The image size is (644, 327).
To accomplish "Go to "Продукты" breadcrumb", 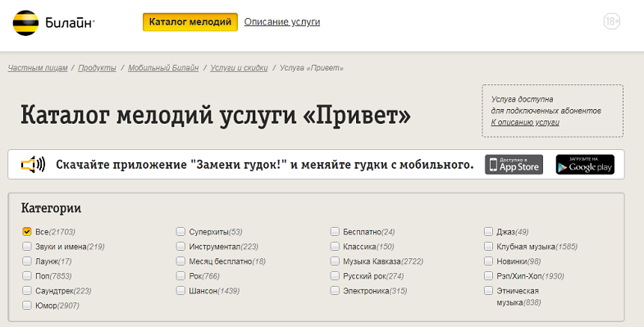I will tap(98, 68).
